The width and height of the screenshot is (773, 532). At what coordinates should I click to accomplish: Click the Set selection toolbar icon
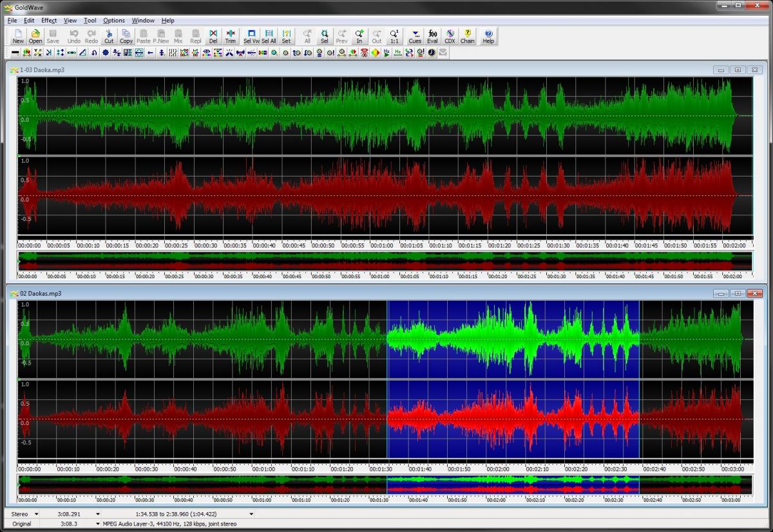click(286, 36)
